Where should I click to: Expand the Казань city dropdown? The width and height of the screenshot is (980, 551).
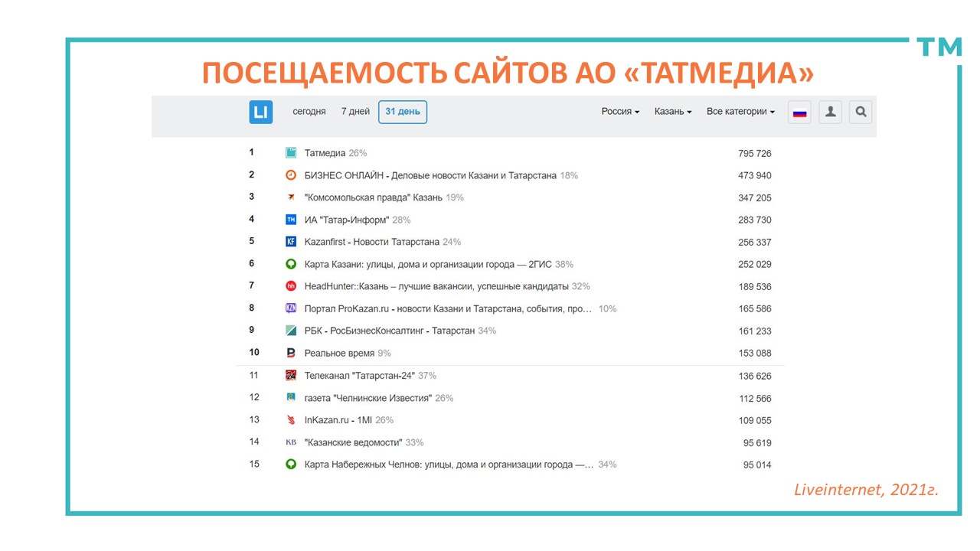tap(673, 112)
